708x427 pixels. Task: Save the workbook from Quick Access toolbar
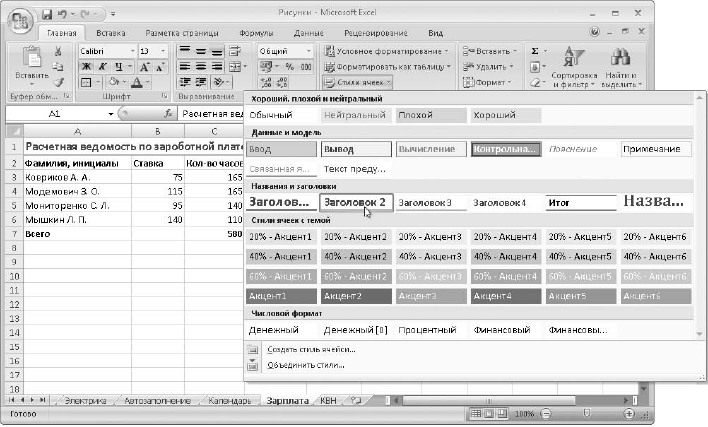pos(48,16)
